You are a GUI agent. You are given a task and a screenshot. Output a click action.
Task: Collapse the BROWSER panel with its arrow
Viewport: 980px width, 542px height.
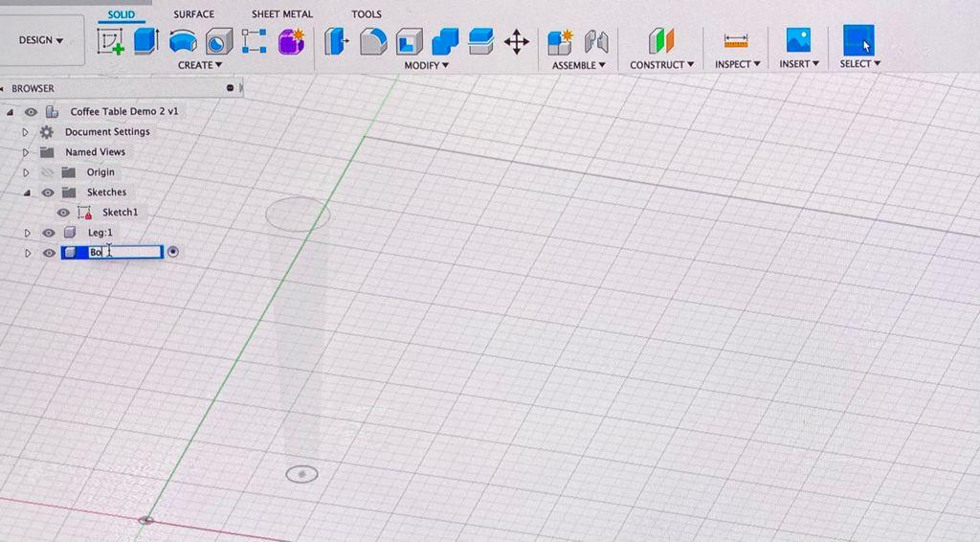tap(3, 89)
